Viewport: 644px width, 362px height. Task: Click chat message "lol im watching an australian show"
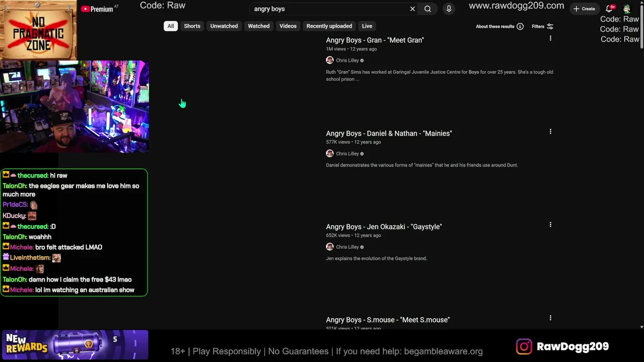point(85,290)
